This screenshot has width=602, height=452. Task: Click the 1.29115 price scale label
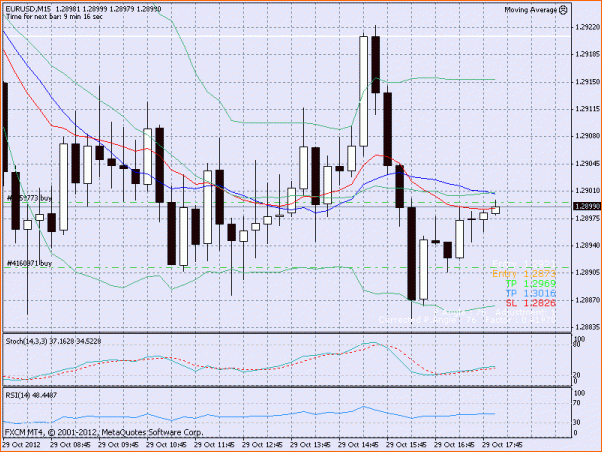(x=587, y=109)
